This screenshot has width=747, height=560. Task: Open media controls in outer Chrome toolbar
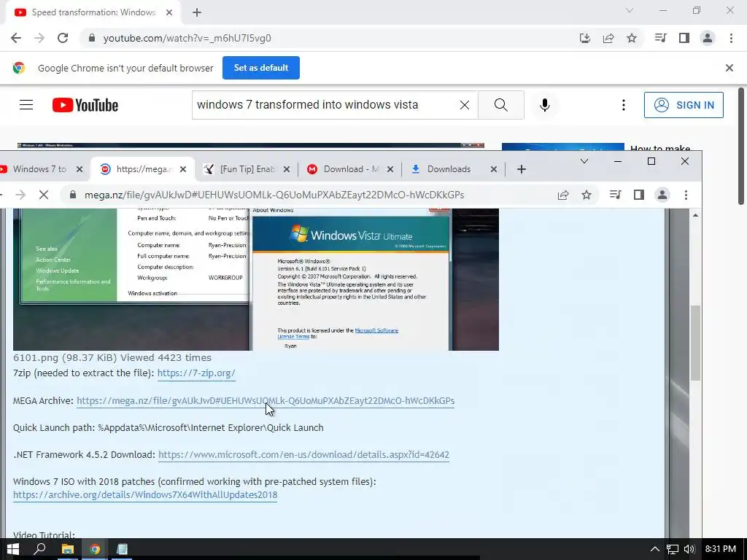click(660, 38)
